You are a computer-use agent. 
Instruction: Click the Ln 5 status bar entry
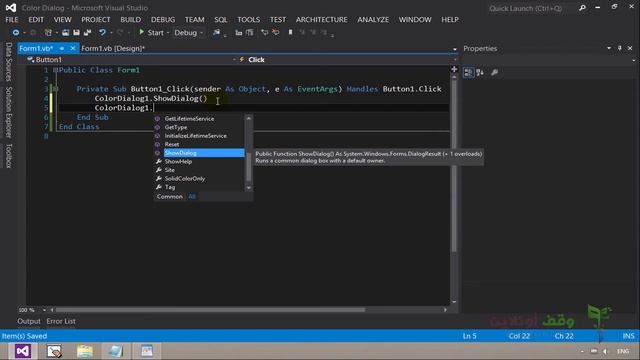[469, 336]
